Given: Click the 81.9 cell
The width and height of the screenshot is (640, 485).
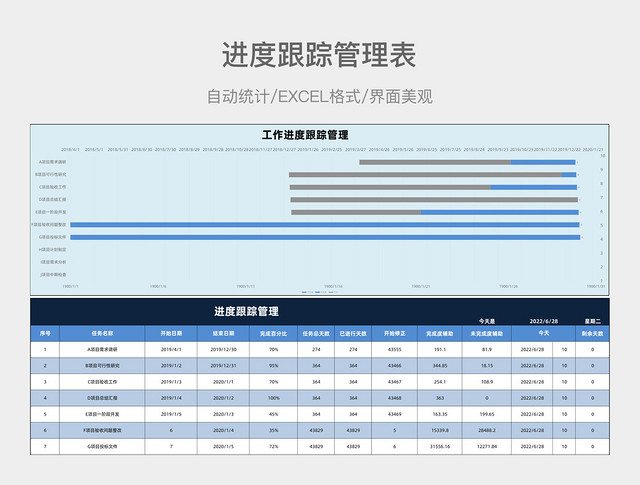Looking at the screenshot, I should (487, 349).
